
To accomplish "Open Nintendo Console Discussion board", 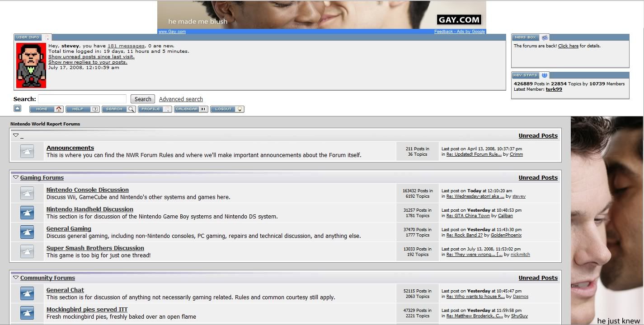I will click(88, 190).
